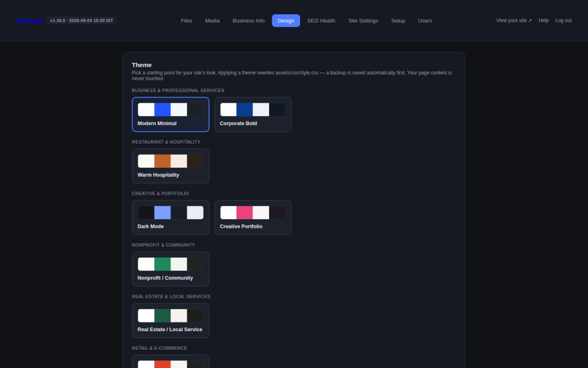This screenshot has height=368, width=588.
Task: Open SEO Health tab
Action: coord(321,20)
